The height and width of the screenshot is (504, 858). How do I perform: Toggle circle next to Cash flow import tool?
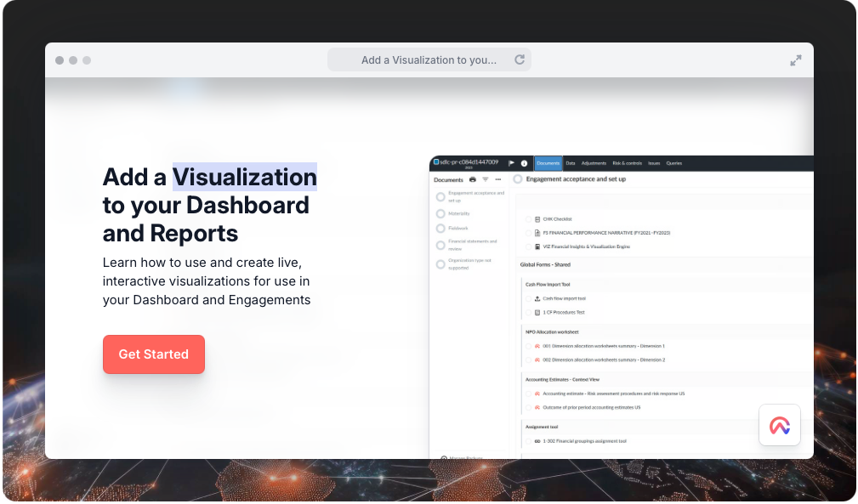click(x=529, y=299)
